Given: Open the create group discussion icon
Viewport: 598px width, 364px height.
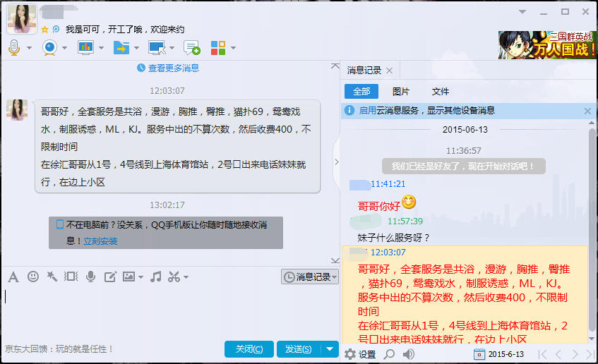Looking at the screenshot, I should (191, 47).
